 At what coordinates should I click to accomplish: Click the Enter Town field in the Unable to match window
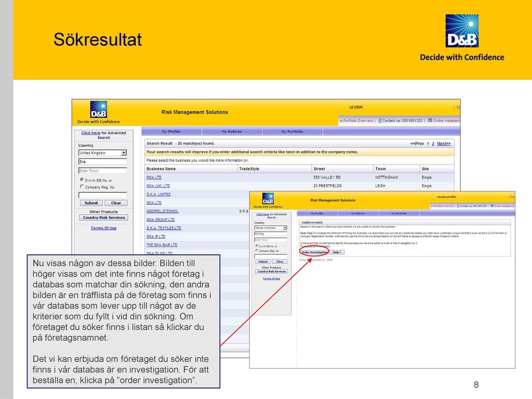[x=271, y=239]
